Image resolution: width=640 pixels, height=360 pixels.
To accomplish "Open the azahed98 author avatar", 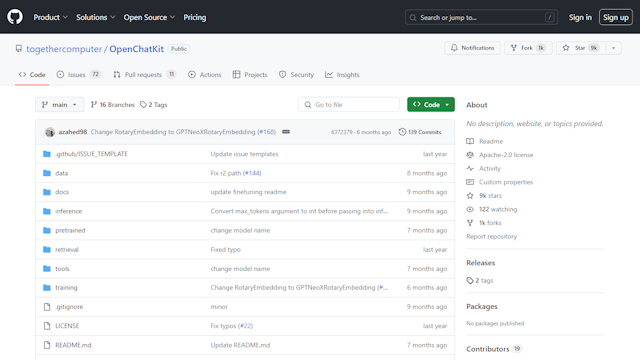I will pos(50,132).
